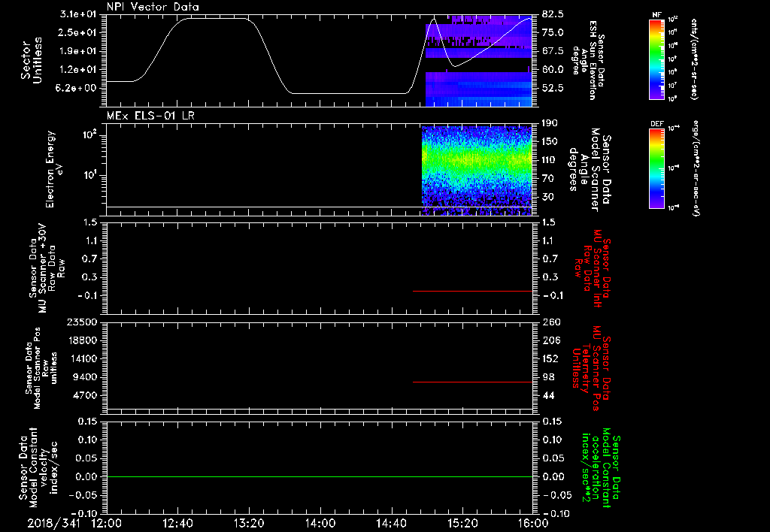This screenshot has height=532, width=770.
Task: Click the "14:40" time tick label
Action: (x=391, y=523)
